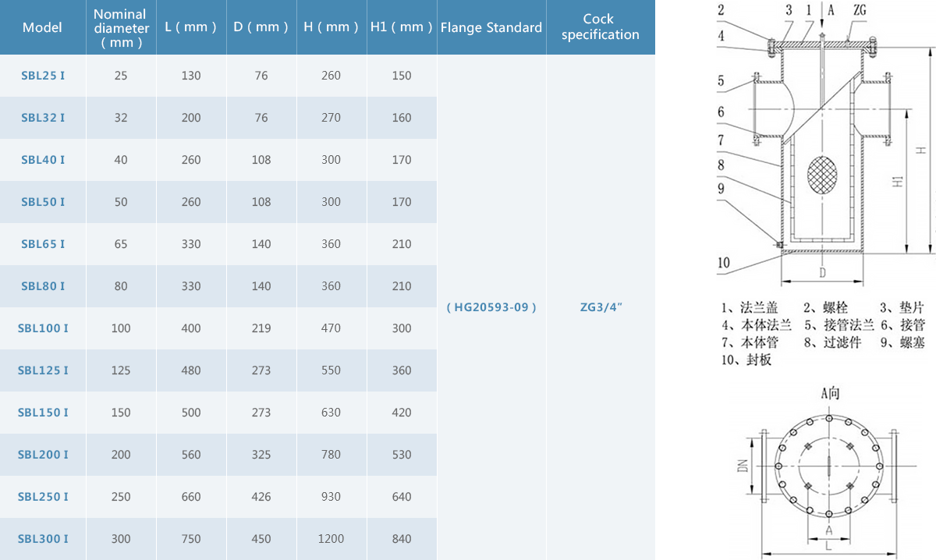Click the crosshatched filter oval in diagram
The height and width of the screenshot is (560, 936).
coord(824,172)
